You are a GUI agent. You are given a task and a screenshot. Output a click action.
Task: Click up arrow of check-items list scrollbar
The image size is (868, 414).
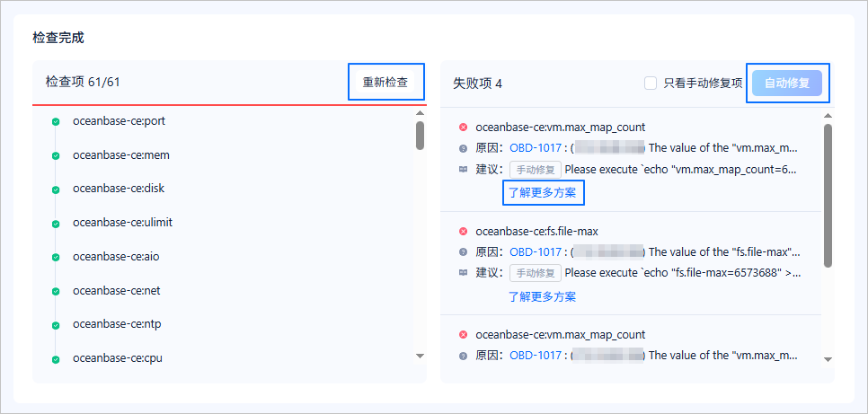click(420, 113)
